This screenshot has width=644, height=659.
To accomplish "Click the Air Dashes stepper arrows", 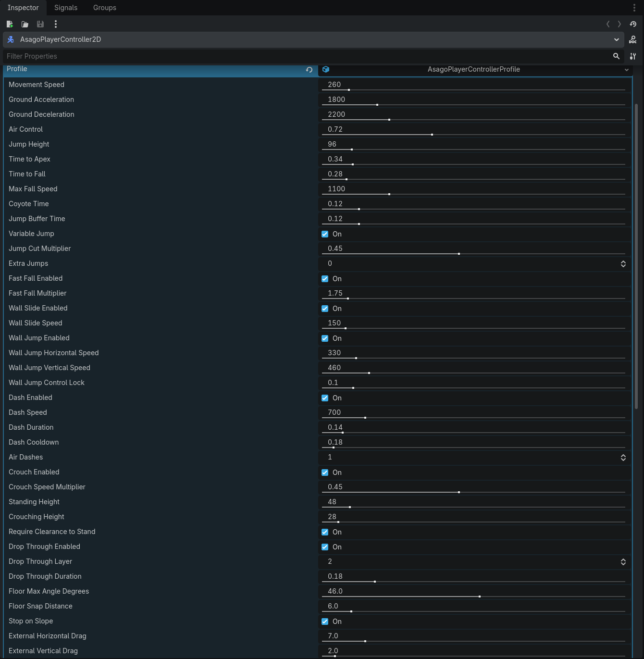I will (623, 458).
